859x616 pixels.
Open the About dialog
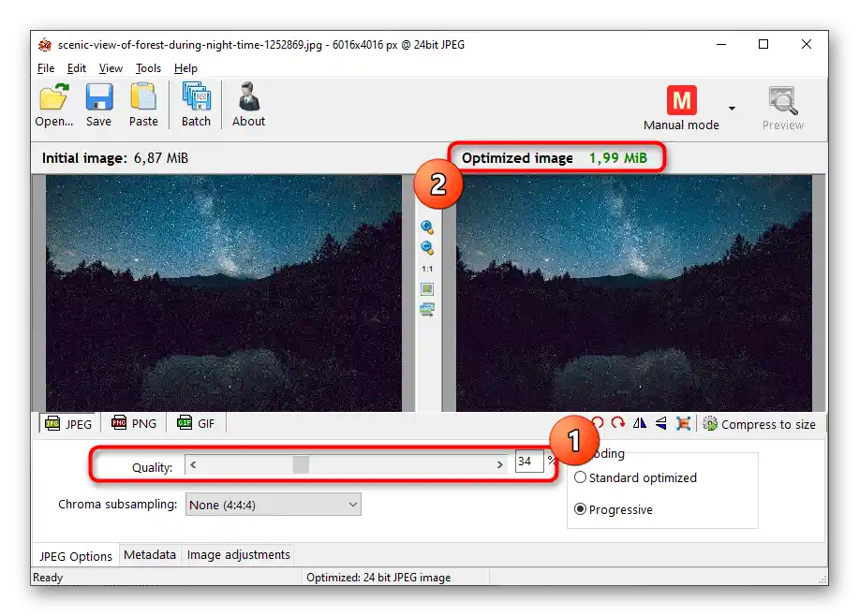[x=249, y=105]
